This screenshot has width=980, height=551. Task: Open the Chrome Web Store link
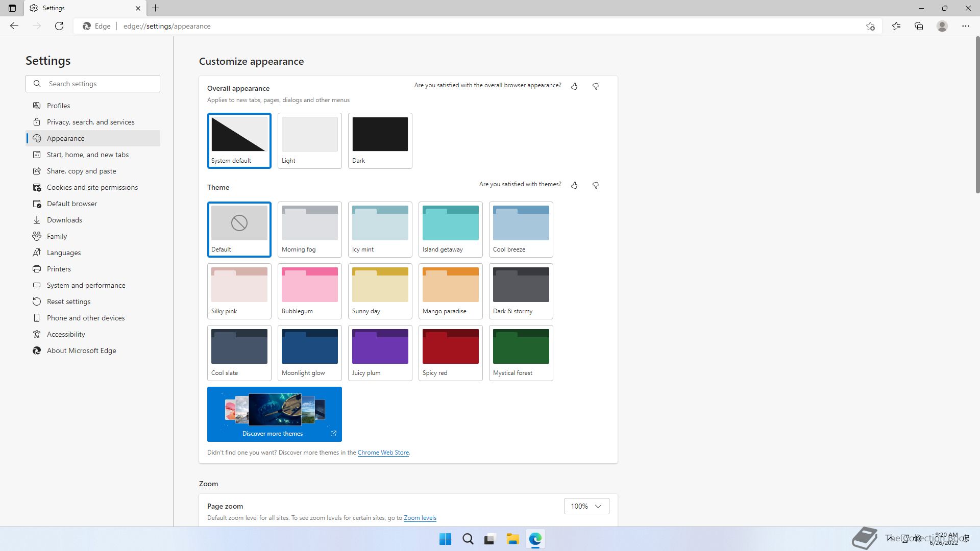click(383, 453)
